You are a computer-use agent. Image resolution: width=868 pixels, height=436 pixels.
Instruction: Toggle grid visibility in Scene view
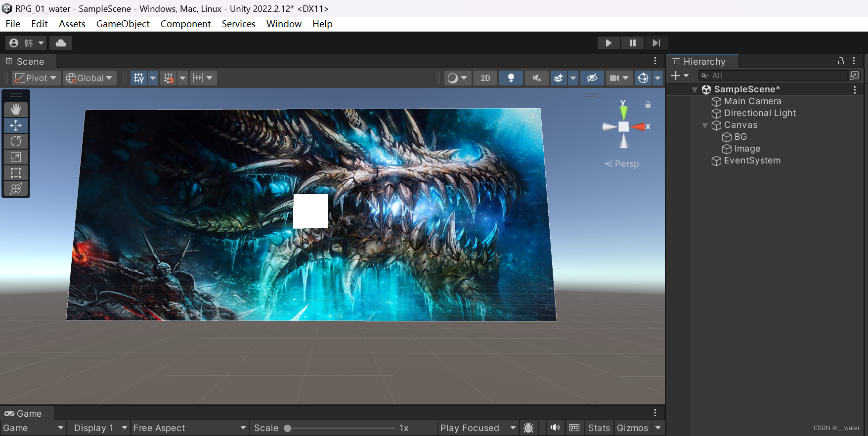pyautogui.click(x=139, y=78)
